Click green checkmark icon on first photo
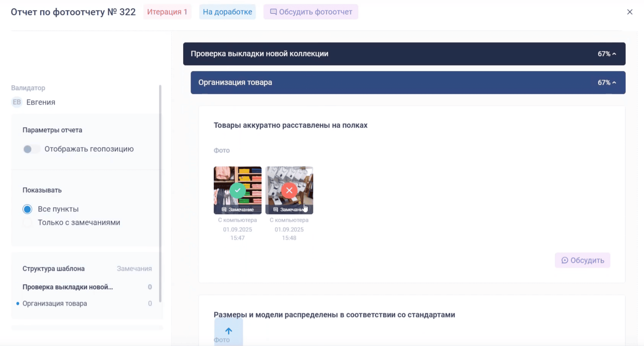The height and width of the screenshot is (346, 644). coord(237,190)
